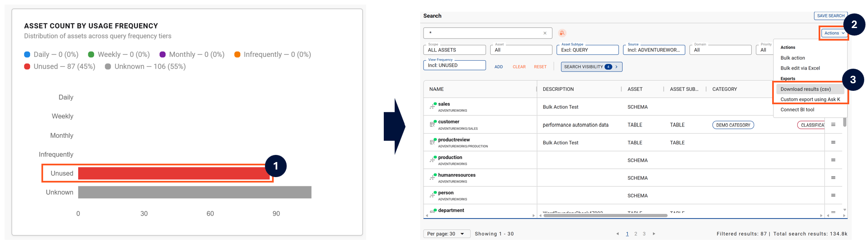Click the table's horizontal scrollbar thumb
Screen dimensions: 868x247
pyautogui.click(x=605, y=216)
